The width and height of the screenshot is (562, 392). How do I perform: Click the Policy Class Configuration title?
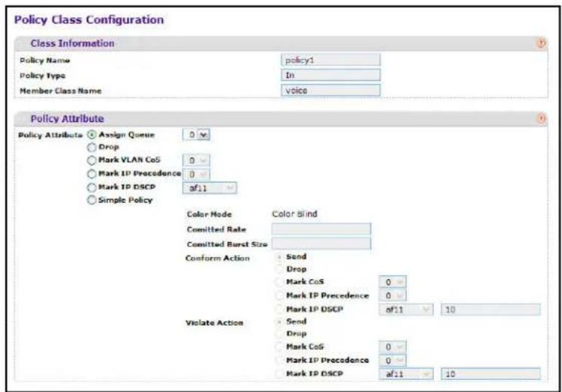(89, 20)
